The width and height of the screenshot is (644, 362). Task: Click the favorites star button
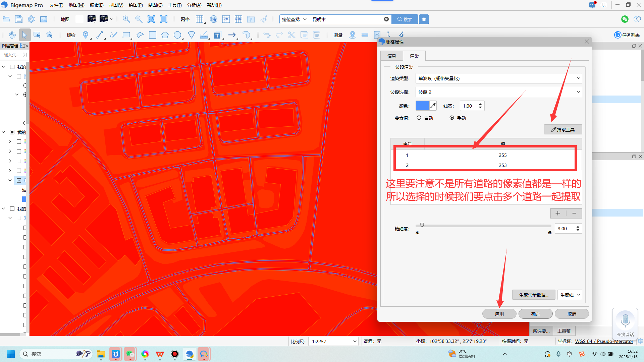[x=424, y=19]
